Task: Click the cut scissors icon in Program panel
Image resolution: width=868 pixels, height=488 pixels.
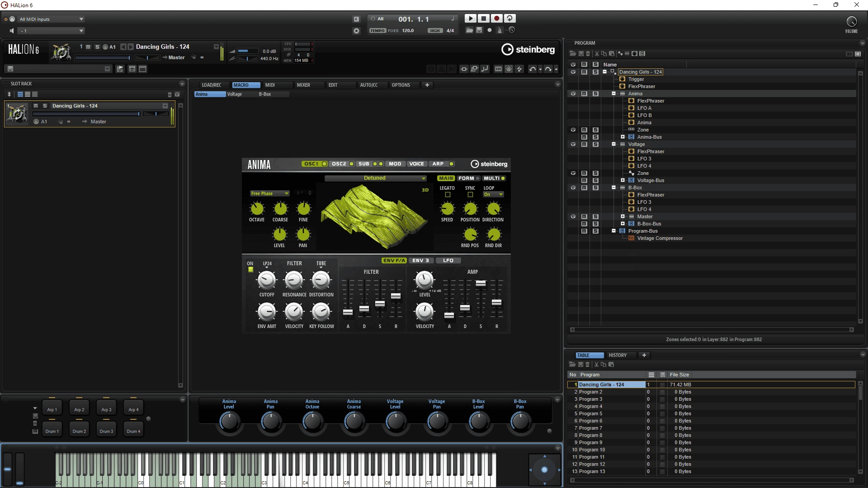Action: [x=597, y=54]
